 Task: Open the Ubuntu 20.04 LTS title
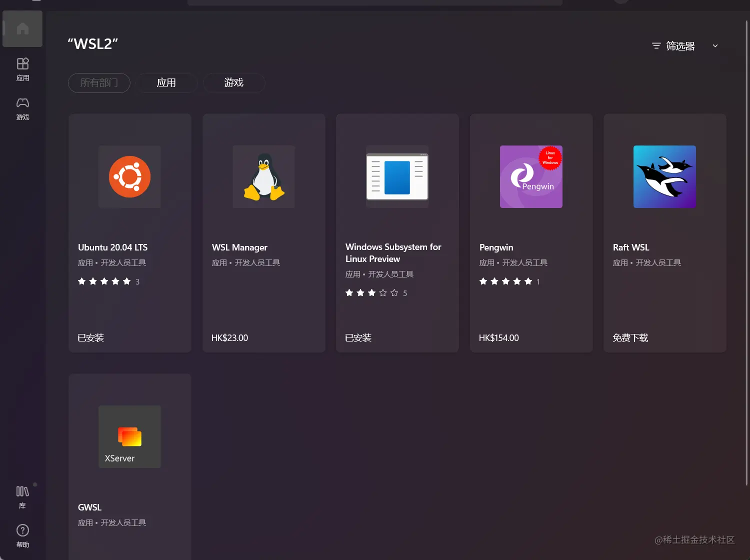(x=113, y=247)
